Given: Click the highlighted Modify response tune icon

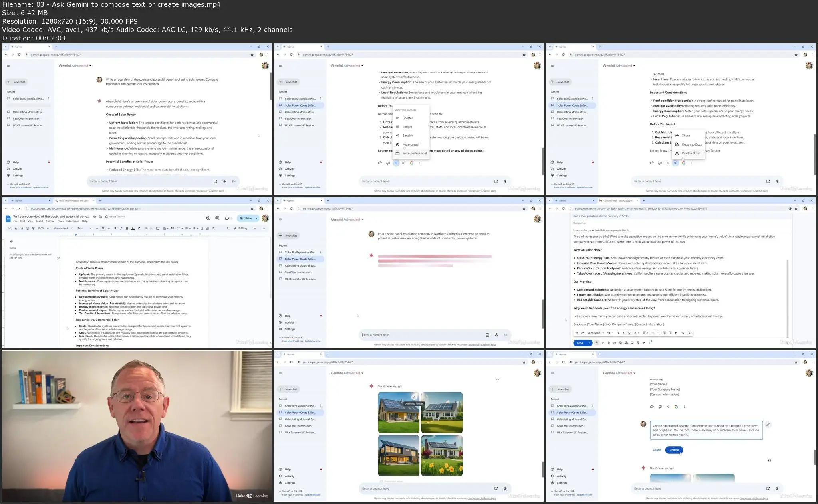Looking at the screenshot, I should 396,163.
